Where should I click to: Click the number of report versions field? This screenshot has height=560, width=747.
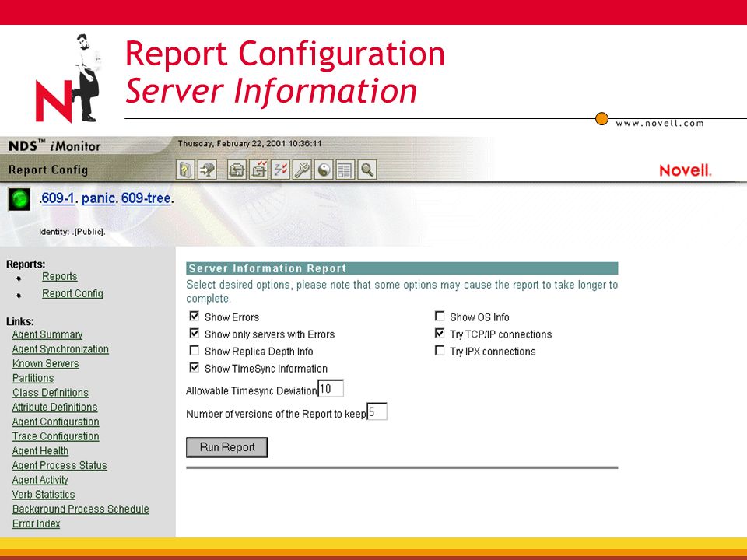point(377,411)
